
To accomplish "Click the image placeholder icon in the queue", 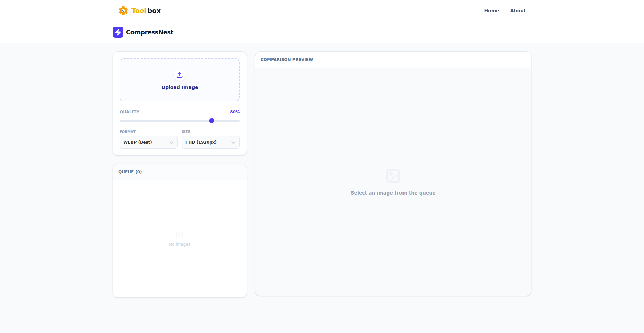I will pos(179,235).
